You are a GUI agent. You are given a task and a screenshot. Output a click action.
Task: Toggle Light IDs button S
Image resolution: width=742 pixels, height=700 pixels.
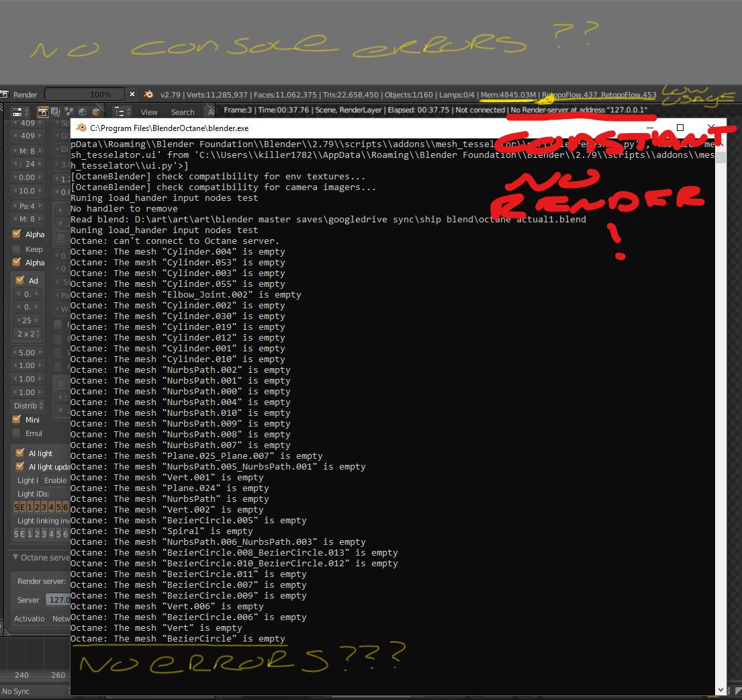17,507
